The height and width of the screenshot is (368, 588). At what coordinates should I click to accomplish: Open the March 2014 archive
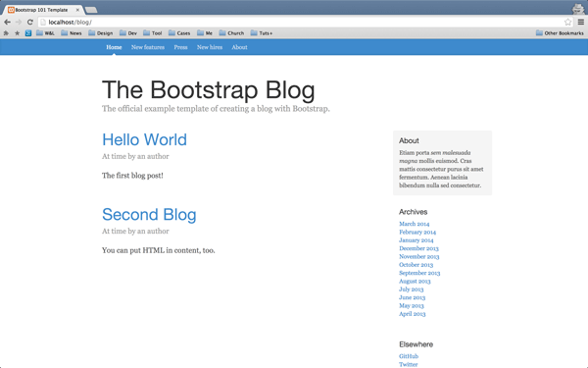pyautogui.click(x=414, y=224)
